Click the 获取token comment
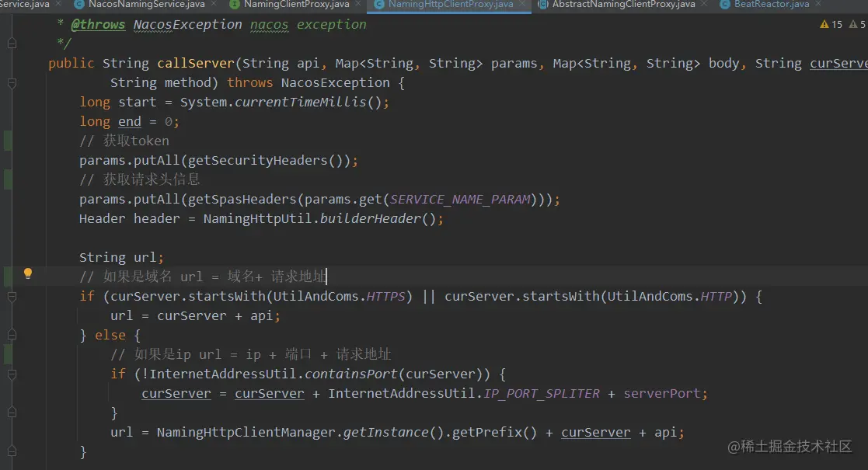The height and width of the screenshot is (470, 868). tap(124, 141)
